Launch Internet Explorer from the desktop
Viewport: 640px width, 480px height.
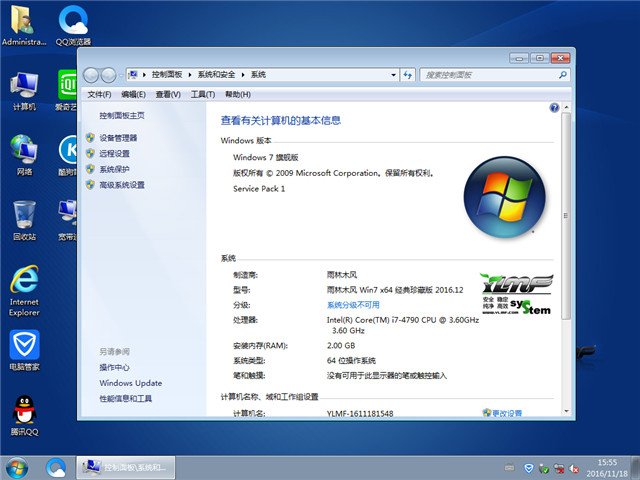[24, 291]
